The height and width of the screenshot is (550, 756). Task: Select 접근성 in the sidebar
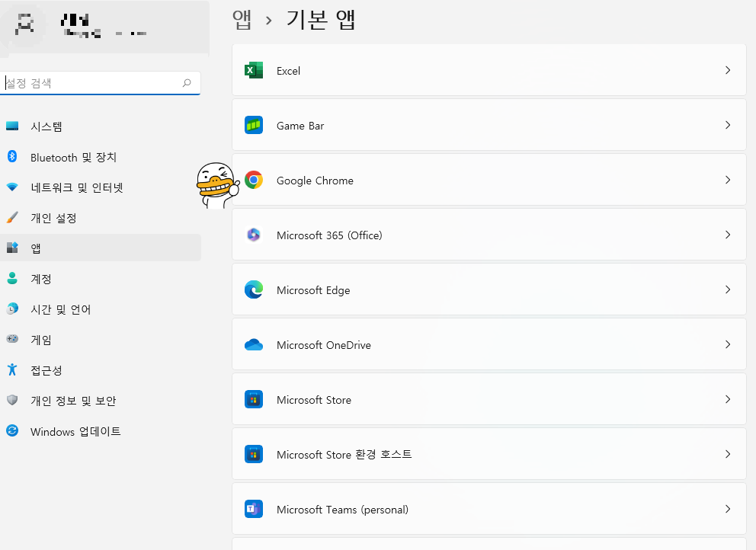pos(101,369)
